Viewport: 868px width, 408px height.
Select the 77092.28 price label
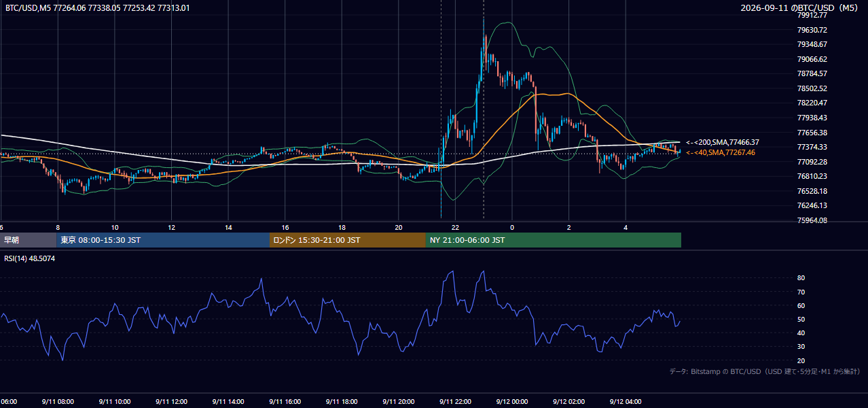[812, 162]
